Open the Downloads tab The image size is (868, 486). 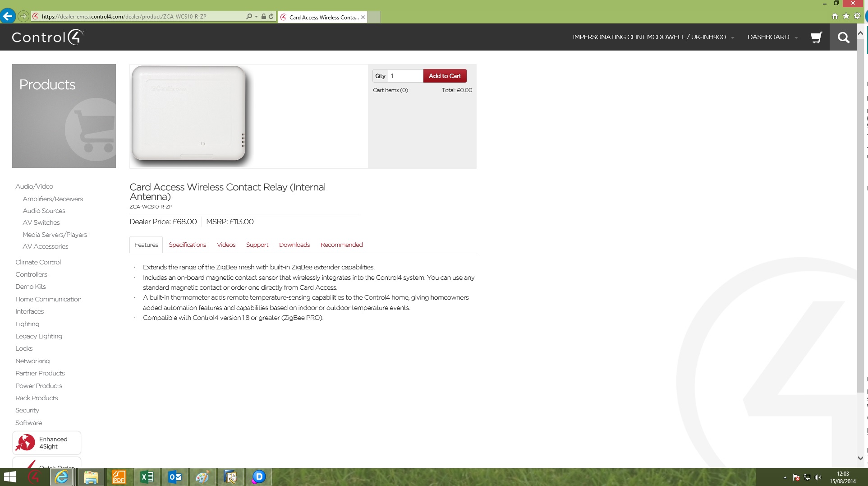pos(294,245)
